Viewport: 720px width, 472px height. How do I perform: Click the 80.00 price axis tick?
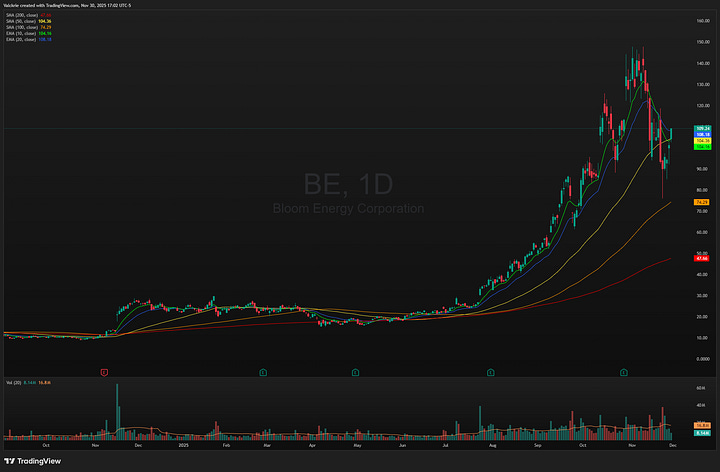pyautogui.click(x=702, y=190)
